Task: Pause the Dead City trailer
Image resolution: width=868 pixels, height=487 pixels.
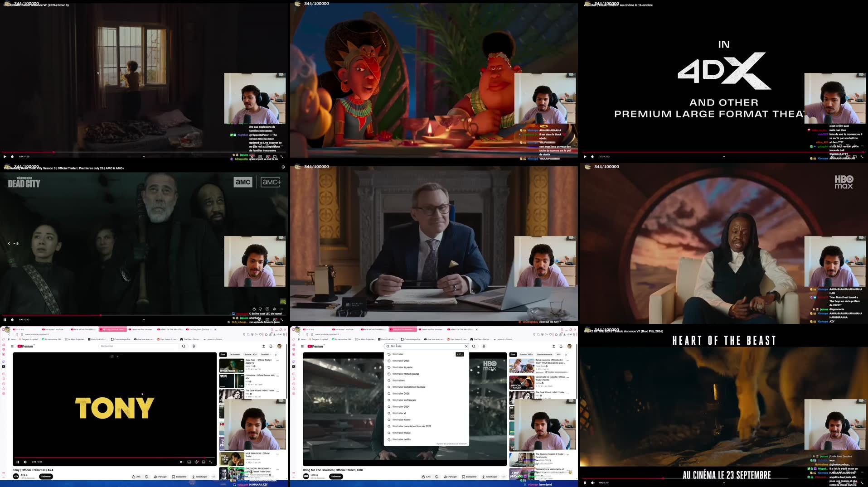Action: (x=5, y=319)
